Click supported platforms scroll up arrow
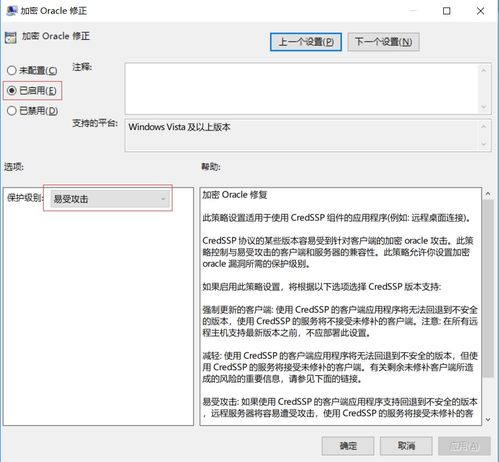The image size is (499, 462). tap(484, 126)
